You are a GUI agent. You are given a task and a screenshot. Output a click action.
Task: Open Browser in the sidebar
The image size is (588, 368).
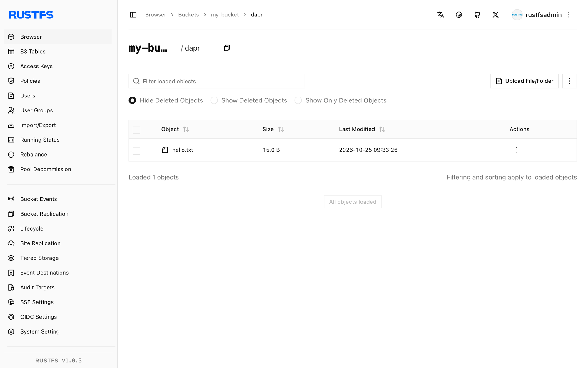click(x=58, y=37)
